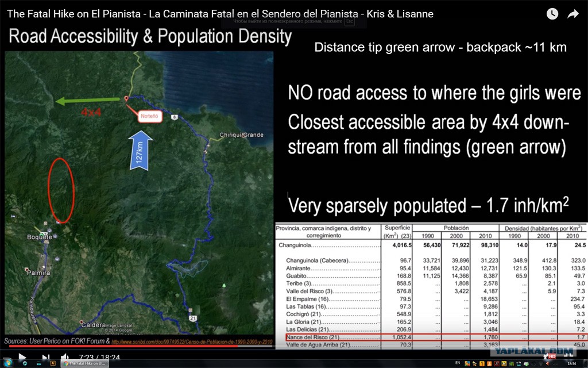Click the Watch Later clock icon
Image resolution: width=588 pixels, height=368 pixels.
(552, 14)
